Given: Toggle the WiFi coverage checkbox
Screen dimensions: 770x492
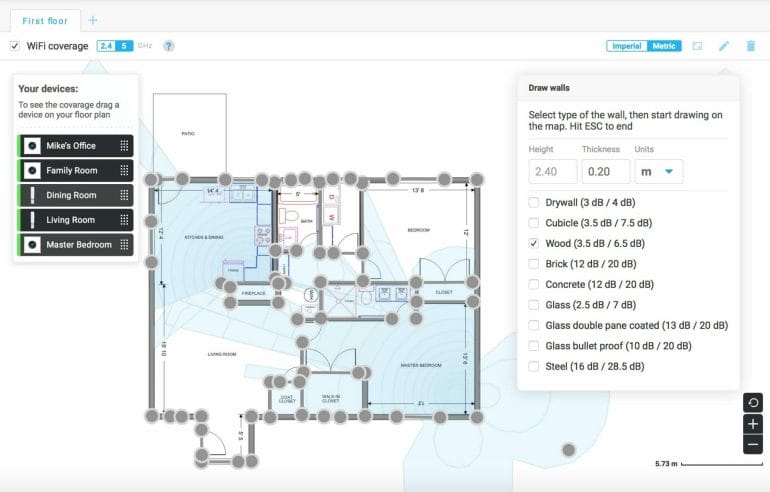Looking at the screenshot, I should (15, 46).
